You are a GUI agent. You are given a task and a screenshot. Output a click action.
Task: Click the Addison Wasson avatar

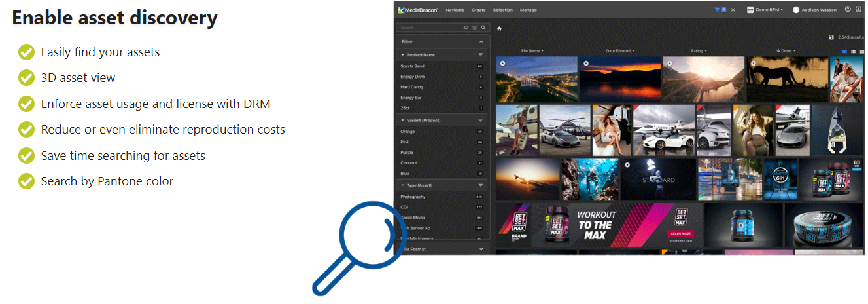796,10
